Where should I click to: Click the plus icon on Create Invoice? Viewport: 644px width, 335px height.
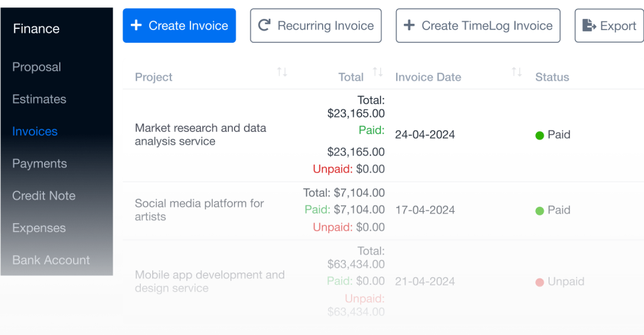(136, 26)
